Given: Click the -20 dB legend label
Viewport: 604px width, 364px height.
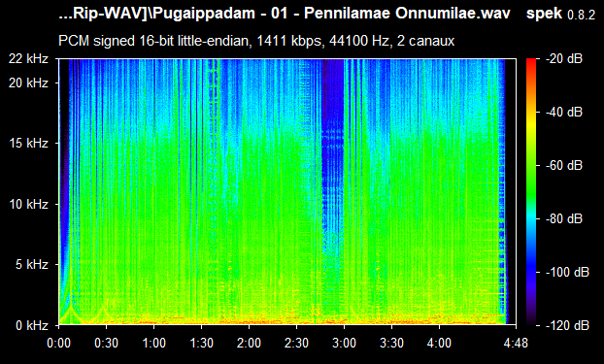Looking at the screenshot, I should [564, 59].
